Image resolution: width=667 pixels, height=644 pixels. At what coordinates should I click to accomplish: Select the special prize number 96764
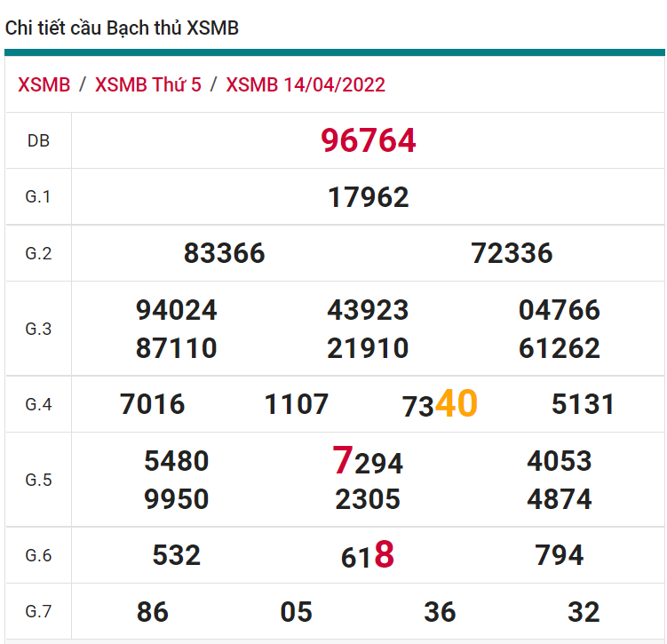point(368,140)
